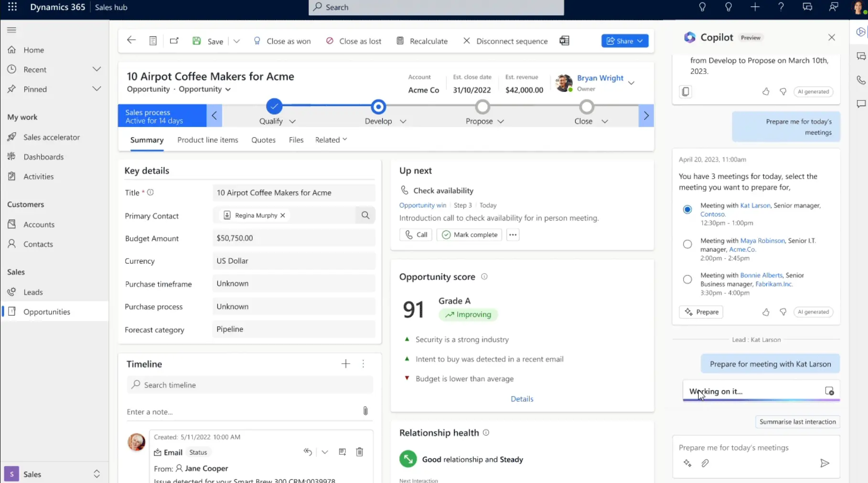Open the Files tab
Viewport: 868px width, 483px height.
[296, 140]
